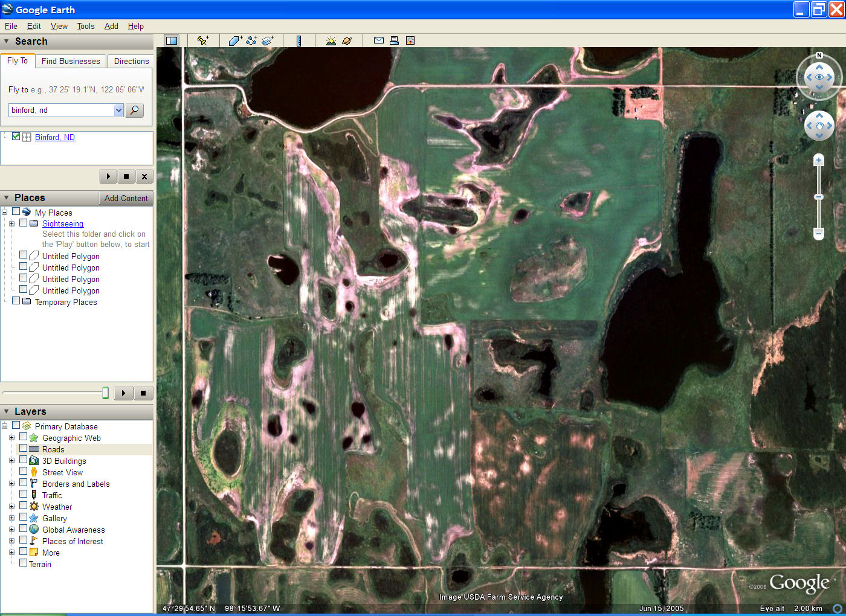Image resolution: width=846 pixels, height=616 pixels.
Task: Click the Places tour time slider handle
Action: 105,393
